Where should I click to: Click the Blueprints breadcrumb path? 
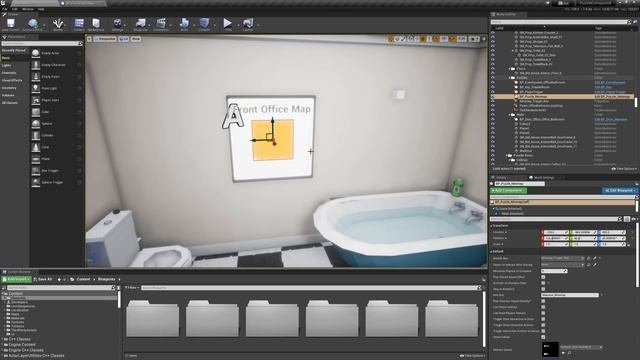click(x=107, y=279)
